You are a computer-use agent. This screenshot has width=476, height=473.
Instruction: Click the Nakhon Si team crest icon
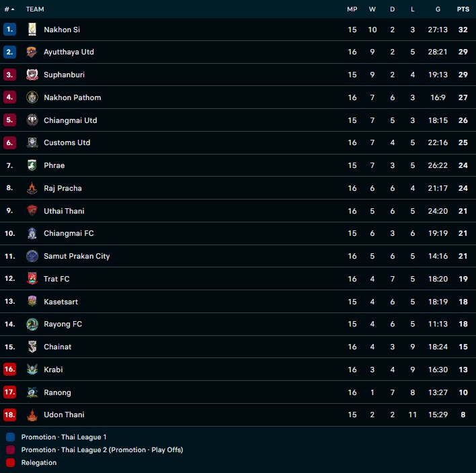(32, 30)
